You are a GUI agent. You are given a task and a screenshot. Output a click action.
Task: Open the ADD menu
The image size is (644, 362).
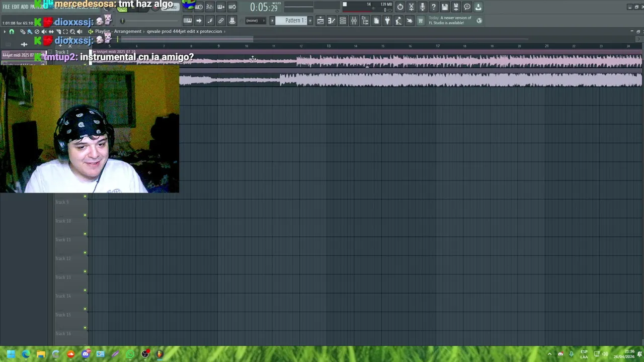(x=25, y=7)
